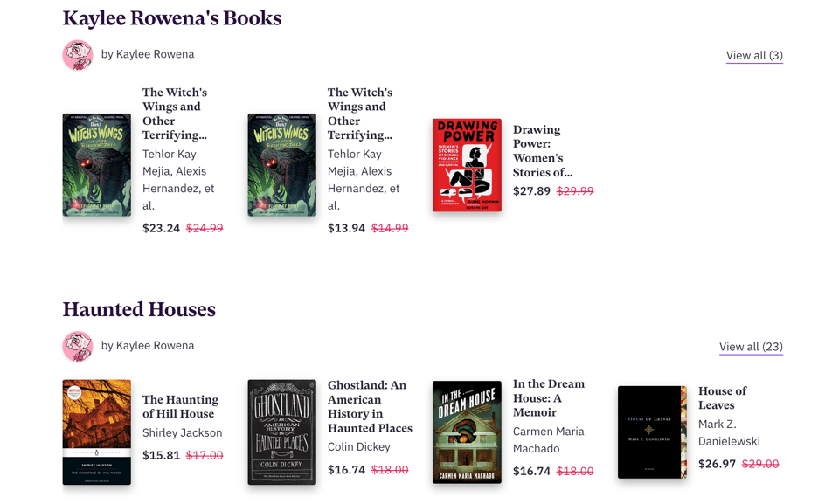
Task: Open Ghostland: An American History title link
Action: (x=369, y=406)
